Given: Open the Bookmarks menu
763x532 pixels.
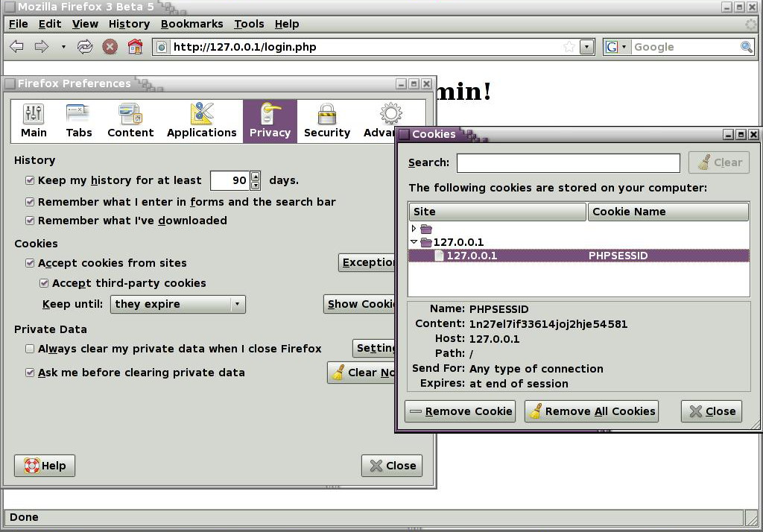Looking at the screenshot, I should coord(191,24).
